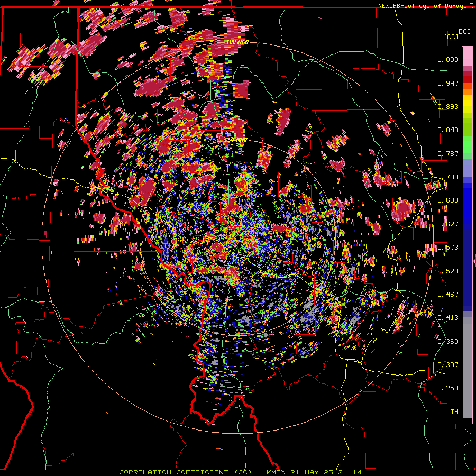Image resolution: width=476 pixels, height=476 pixels.
Task: Select the 0.467 legend value
Action: pos(448,294)
